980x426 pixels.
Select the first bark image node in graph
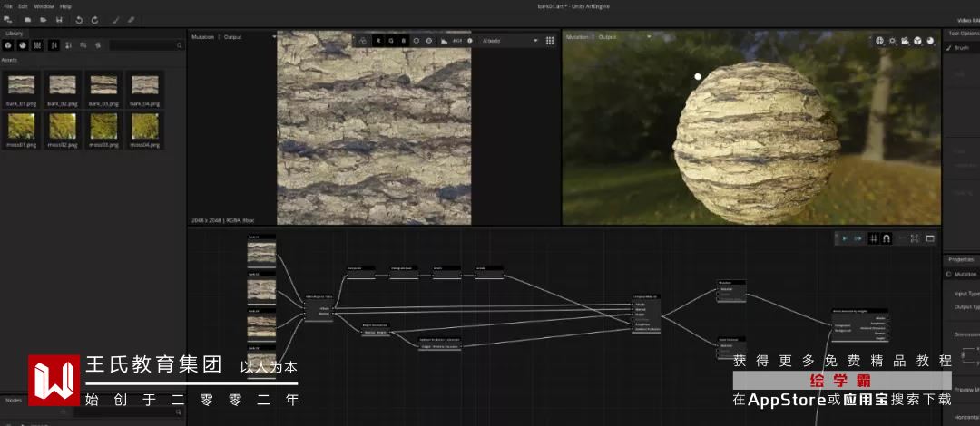(x=261, y=250)
